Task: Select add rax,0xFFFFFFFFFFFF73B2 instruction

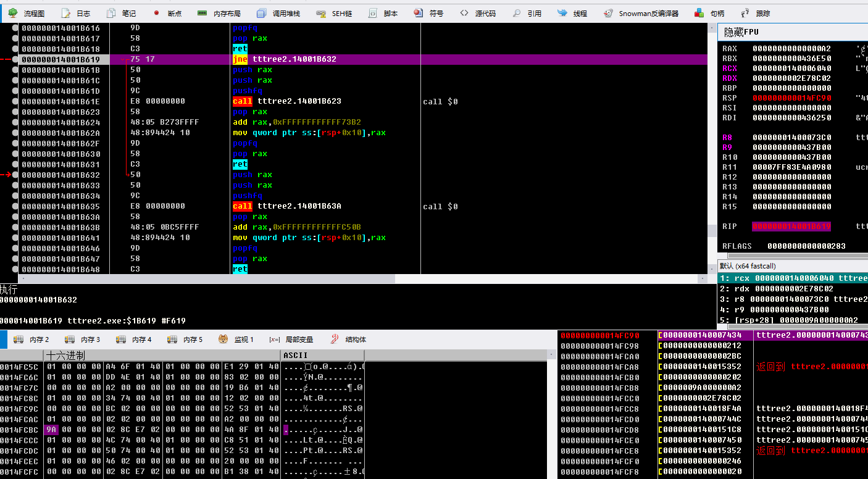Action: (297, 122)
